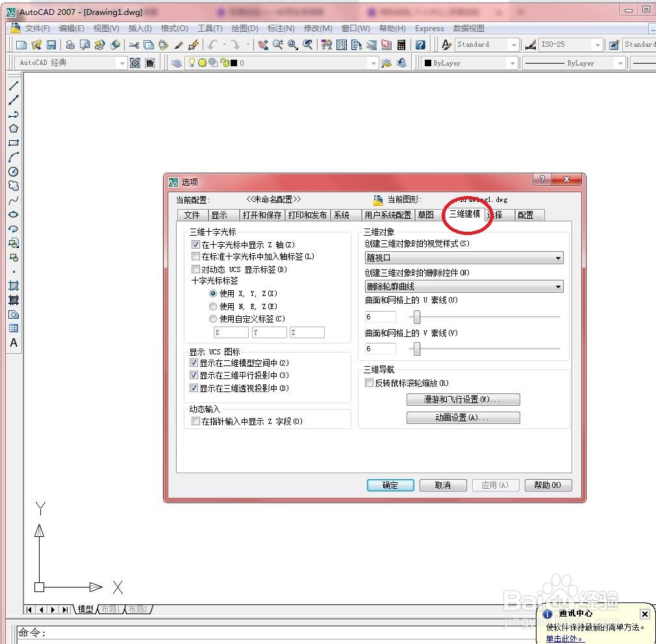The height and width of the screenshot is (644, 656).
Task: Click the Zoom realtime icon
Action: click(x=278, y=45)
